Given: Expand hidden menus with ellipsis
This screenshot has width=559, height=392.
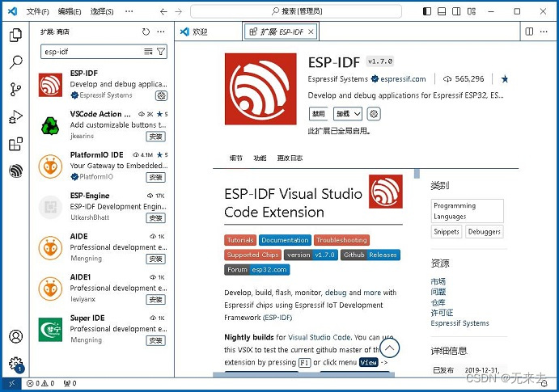Looking at the screenshot, I should [129, 12].
